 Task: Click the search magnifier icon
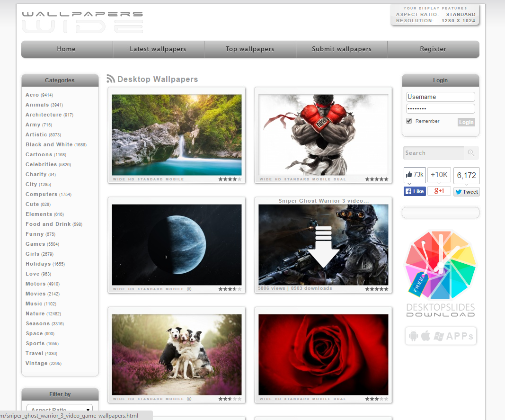[x=471, y=153]
